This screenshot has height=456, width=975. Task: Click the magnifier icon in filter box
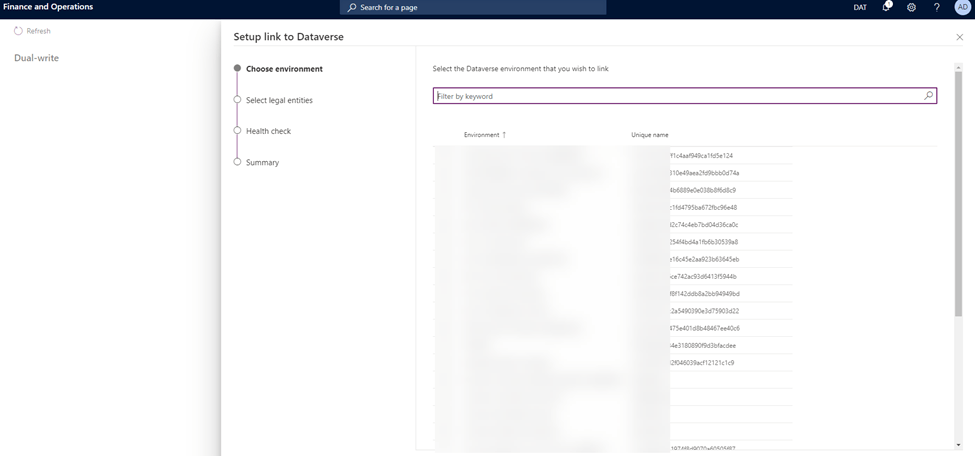pos(928,96)
